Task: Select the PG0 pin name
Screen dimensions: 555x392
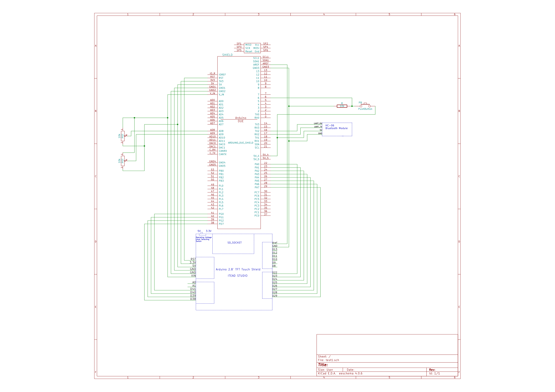Action: click(x=221, y=214)
